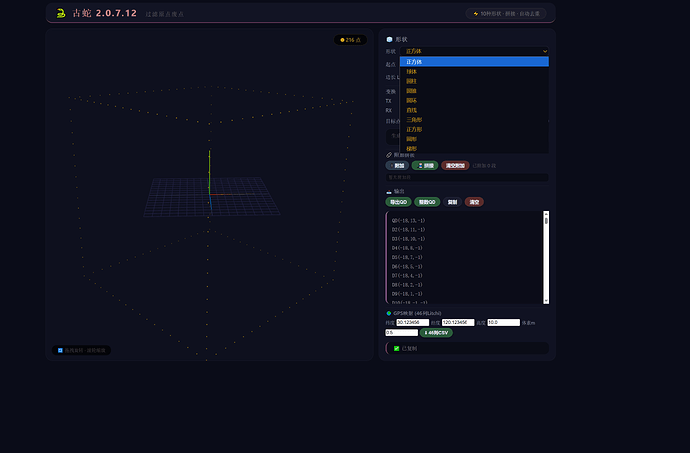Viewport: 690px width, 453px height.
Task: Select 三角形 shape option
Action: coord(474,120)
